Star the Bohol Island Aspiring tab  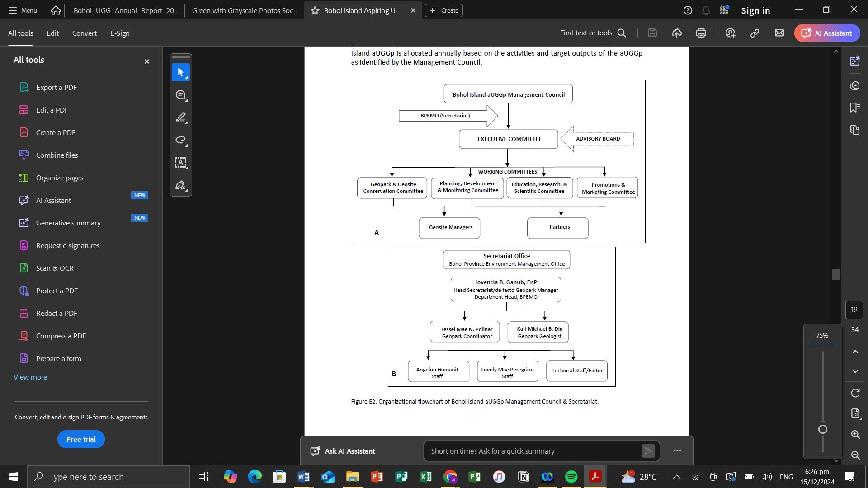click(315, 10)
